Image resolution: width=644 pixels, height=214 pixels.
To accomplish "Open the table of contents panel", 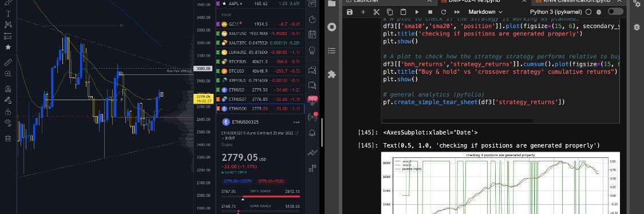I will [x=332, y=50].
